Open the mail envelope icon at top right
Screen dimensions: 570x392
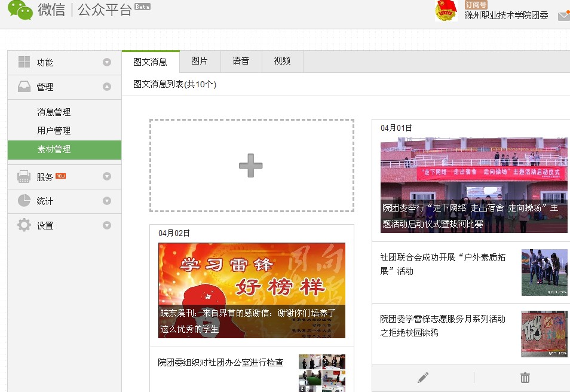pyautogui.click(x=563, y=16)
